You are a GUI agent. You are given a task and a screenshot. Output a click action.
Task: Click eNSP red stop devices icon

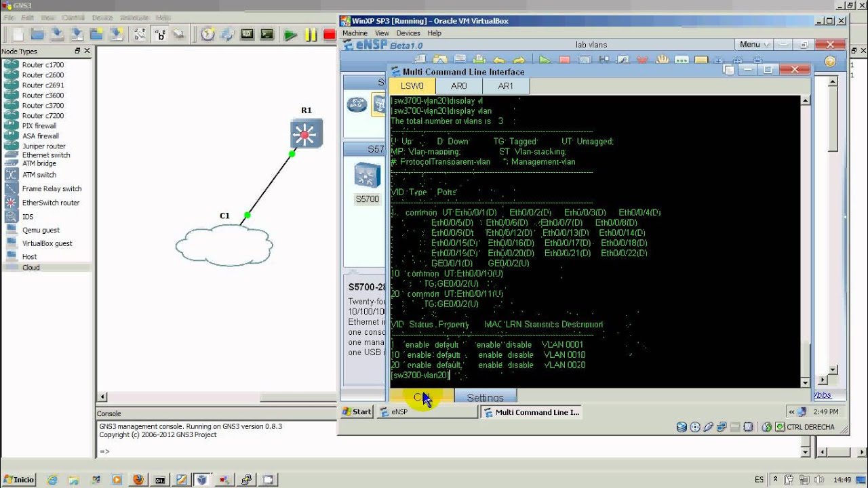[x=564, y=61]
